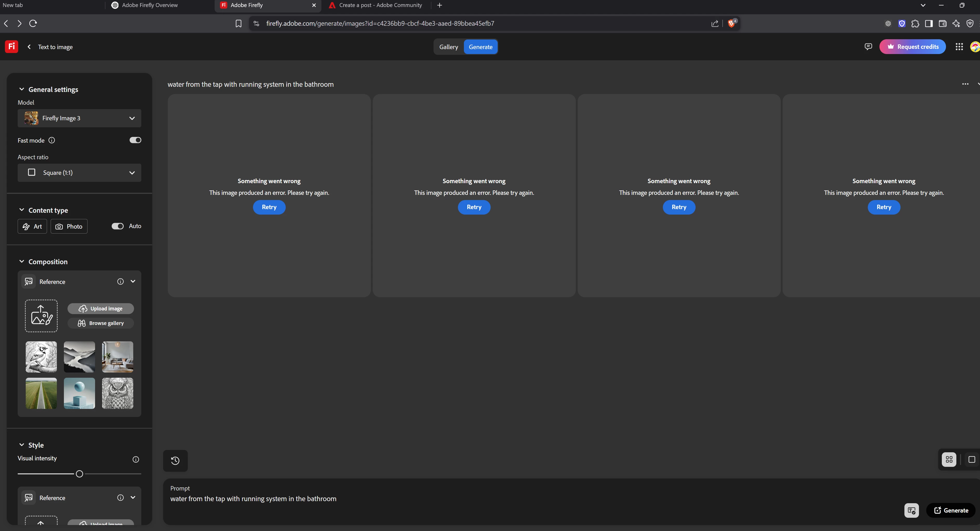
Task: Open more options for the prompt result
Action: pyautogui.click(x=965, y=84)
